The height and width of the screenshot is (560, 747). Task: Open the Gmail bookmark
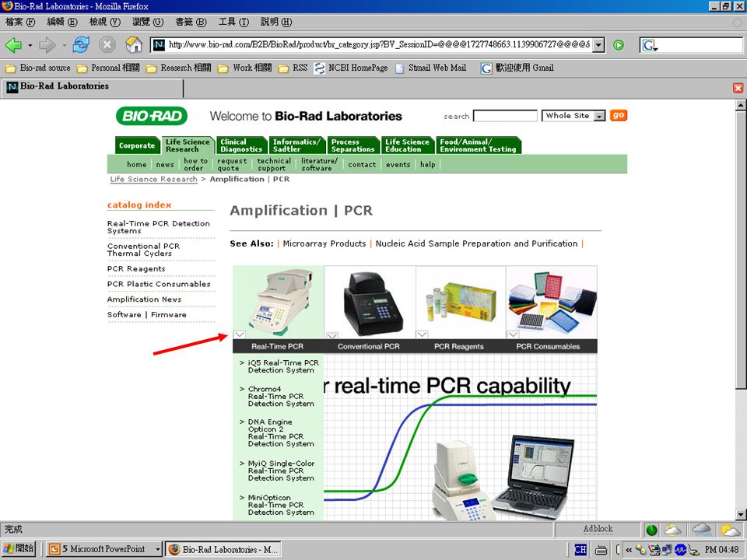coord(517,68)
